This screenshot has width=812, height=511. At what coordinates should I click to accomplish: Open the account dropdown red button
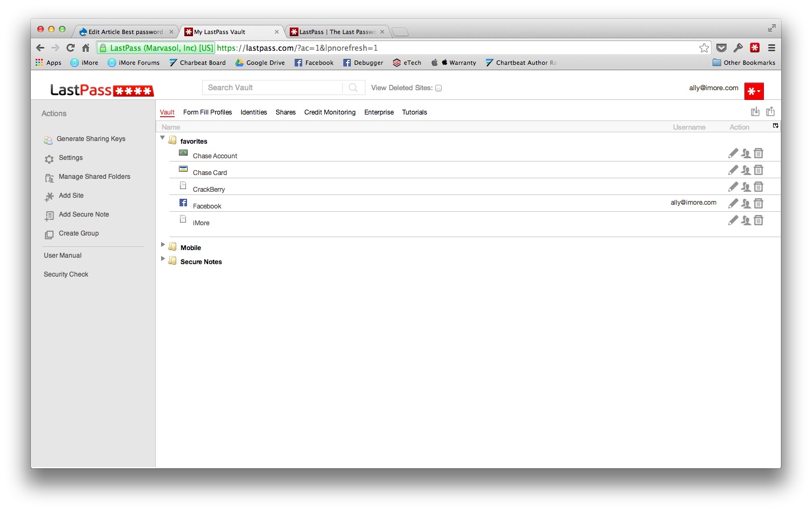pyautogui.click(x=754, y=91)
